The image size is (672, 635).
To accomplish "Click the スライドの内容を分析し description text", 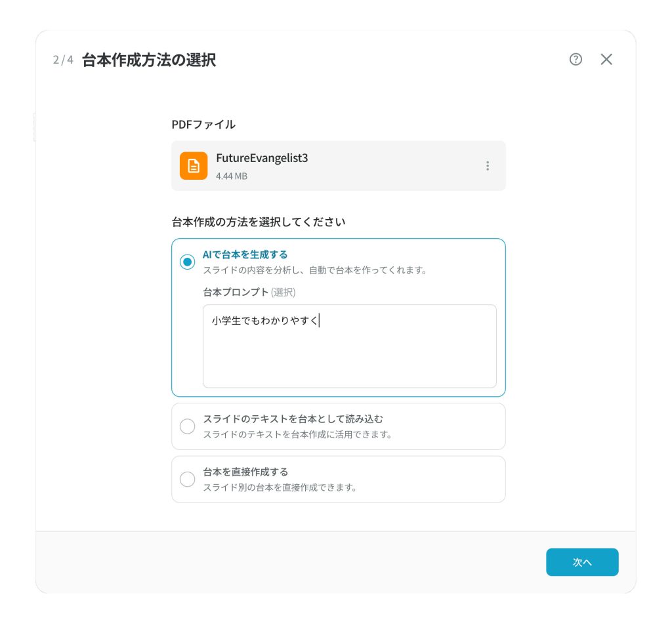I will point(315,270).
